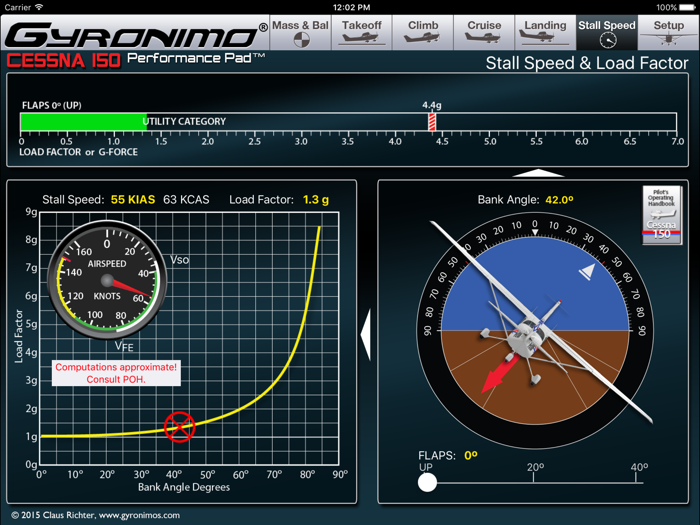The image size is (700, 525).
Task: Expand the panel using the left-pointing triangle arrow
Action: pos(366,335)
